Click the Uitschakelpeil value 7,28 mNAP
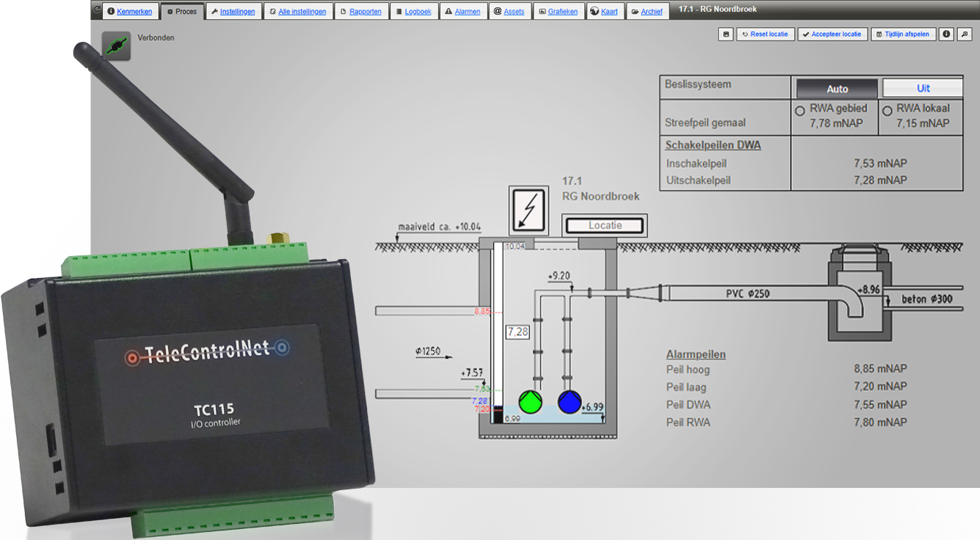980x540 pixels. [880, 180]
